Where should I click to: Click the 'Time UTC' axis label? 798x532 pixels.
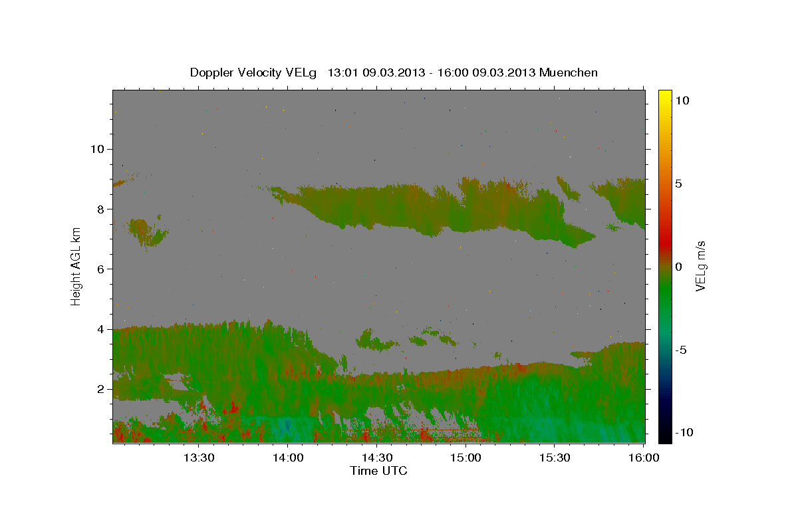point(378,471)
